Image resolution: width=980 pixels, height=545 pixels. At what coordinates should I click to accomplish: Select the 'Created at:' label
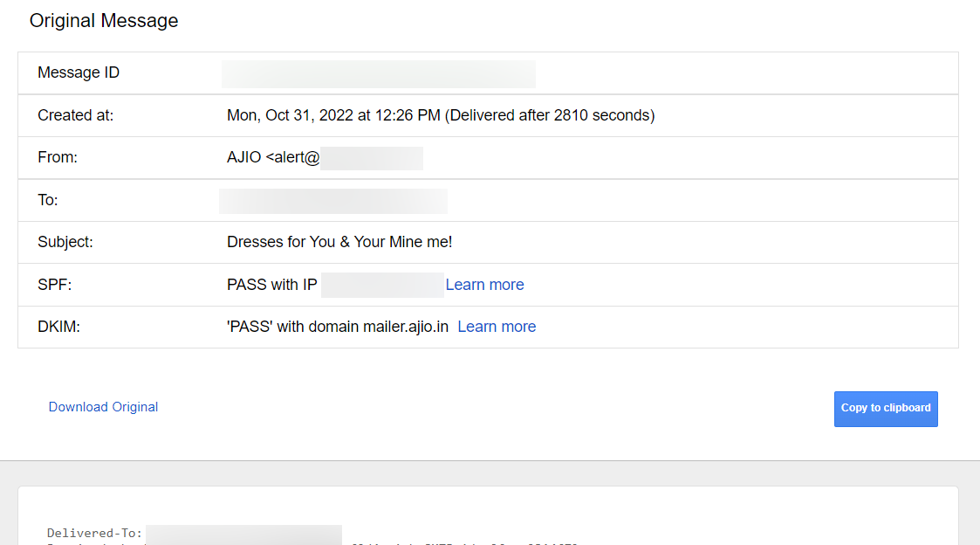(75, 115)
